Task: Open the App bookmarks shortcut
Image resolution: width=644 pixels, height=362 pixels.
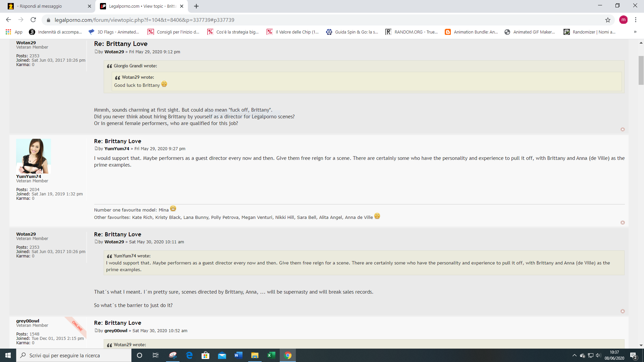Action: pyautogui.click(x=14, y=32)
